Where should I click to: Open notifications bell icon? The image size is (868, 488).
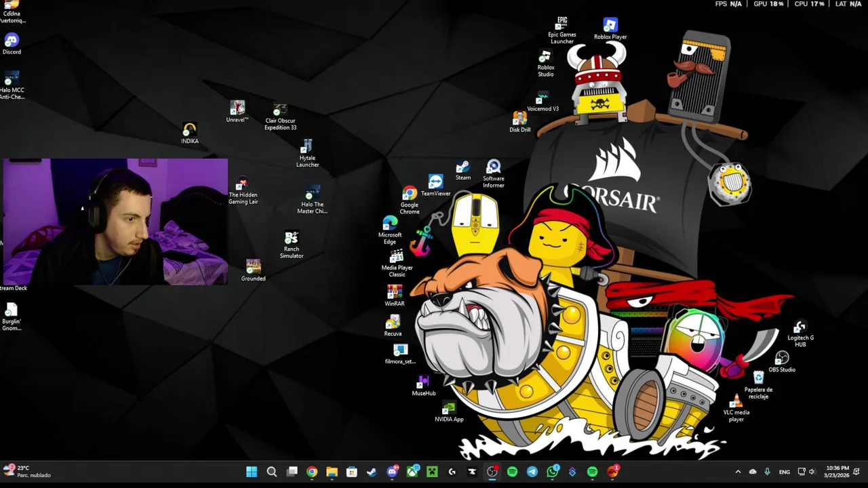coord(857,472)
